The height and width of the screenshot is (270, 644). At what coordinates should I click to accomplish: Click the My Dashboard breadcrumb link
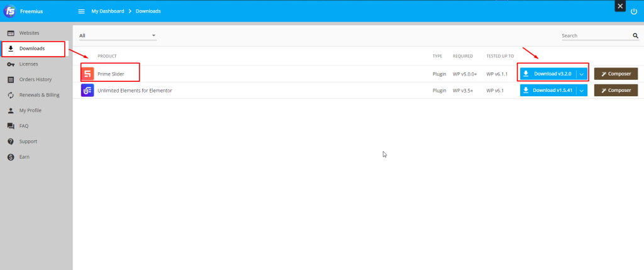[x=108, y=11]
